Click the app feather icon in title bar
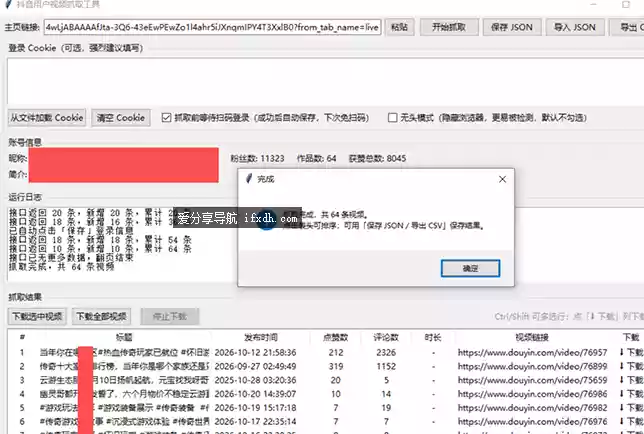 tap(8, 4)
